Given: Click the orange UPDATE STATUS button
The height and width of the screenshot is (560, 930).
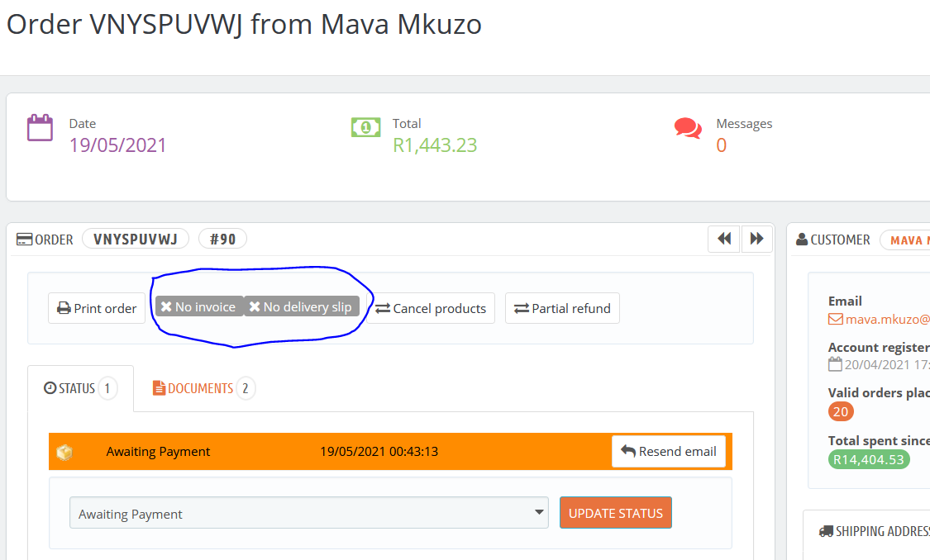Looking at the screenshot, I should click(616, 513).
